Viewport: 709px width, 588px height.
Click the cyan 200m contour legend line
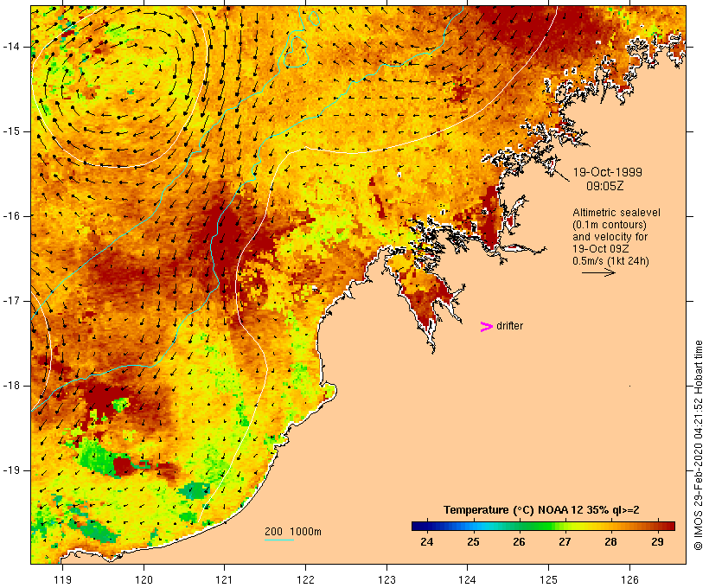pos(279,540)
